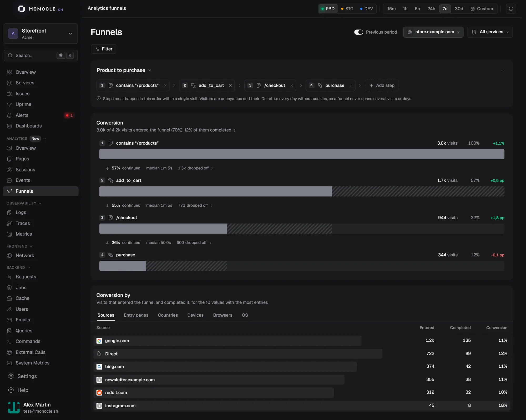Open Queries database icon in sidebar
The width and height of the screenshot is (526, 420).
(9, 331)
